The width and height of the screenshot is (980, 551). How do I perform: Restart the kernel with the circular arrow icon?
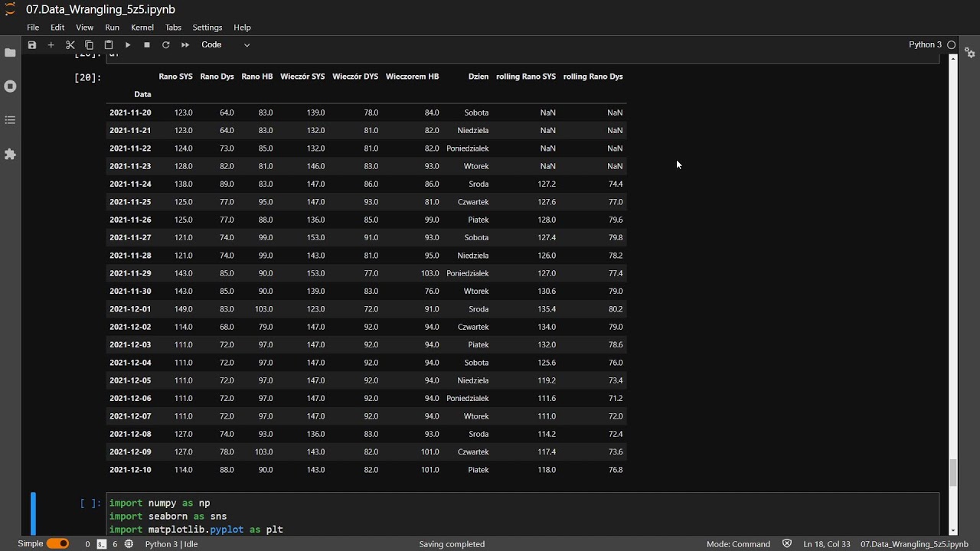(165, 45)
